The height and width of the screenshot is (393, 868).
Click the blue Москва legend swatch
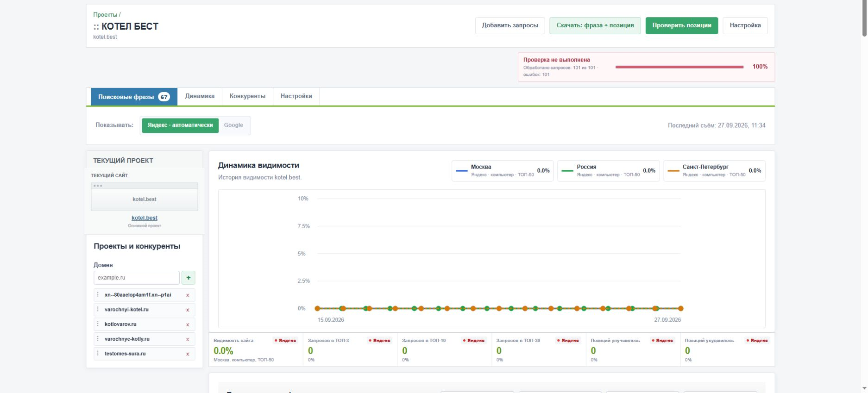[x=462, y=171]
